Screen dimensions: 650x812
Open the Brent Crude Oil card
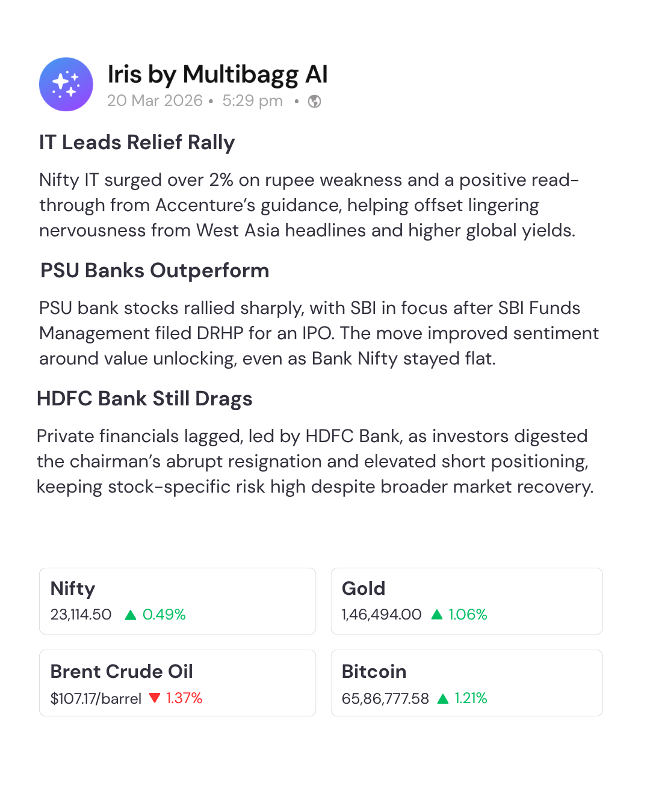[x=178, y=683]
